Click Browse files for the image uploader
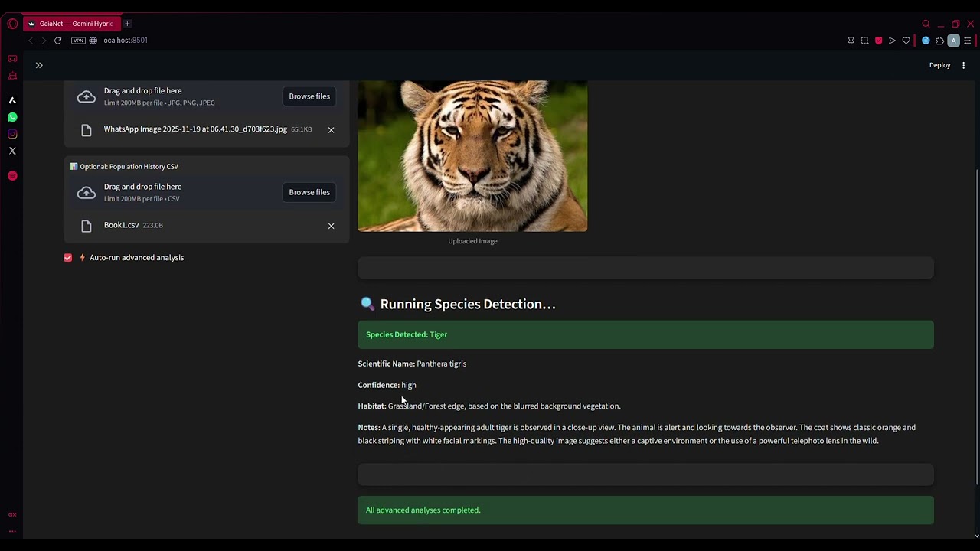 click(309, 96)
